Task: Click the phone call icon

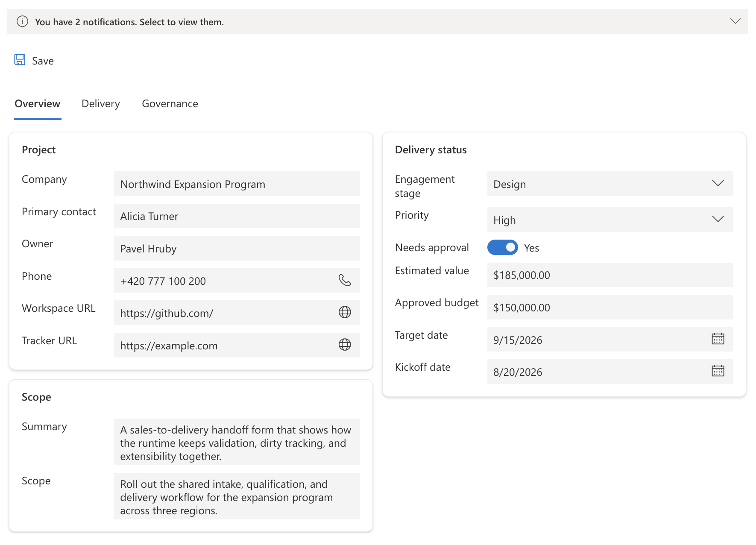Action: pos(345,280)
